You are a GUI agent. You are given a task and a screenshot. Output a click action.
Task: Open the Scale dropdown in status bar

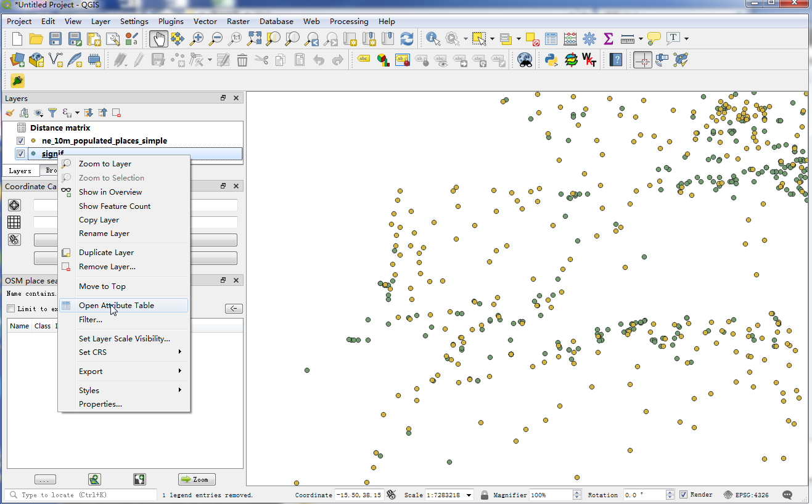pos(470,495)
